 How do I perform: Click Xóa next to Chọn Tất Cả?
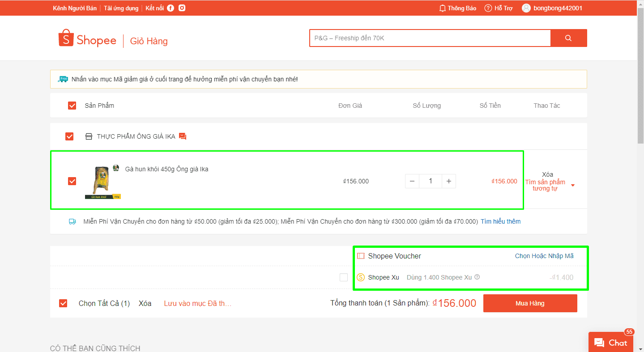(145, 303)
